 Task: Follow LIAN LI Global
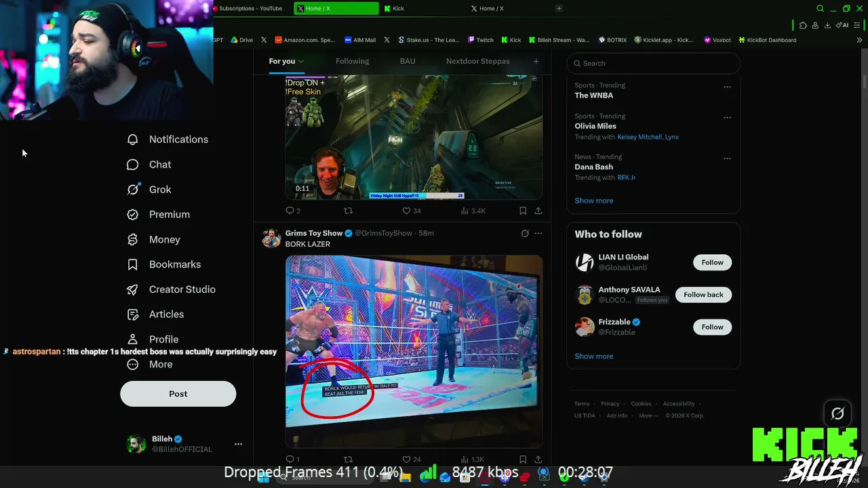[712, 262]
